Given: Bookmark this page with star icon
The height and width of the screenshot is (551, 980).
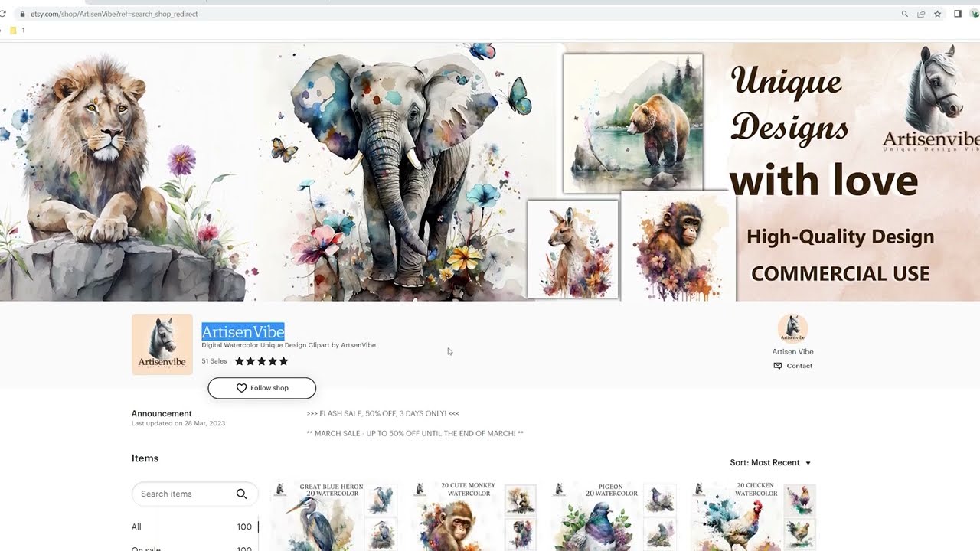Looking at the screenshot, I should click(x=937, y=14).
